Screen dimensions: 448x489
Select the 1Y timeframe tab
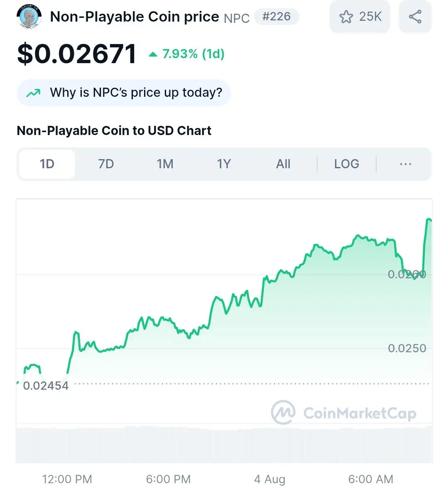click(x=224, y=164)
